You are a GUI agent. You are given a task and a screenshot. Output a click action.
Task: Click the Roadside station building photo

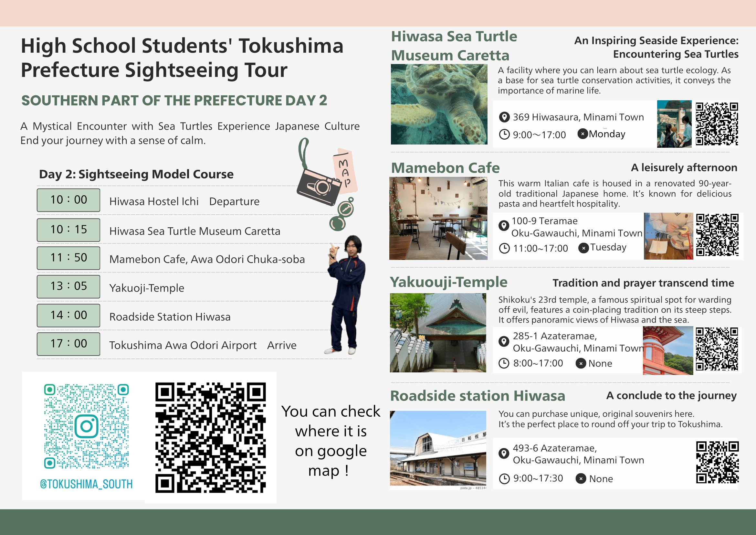point(438,449)
